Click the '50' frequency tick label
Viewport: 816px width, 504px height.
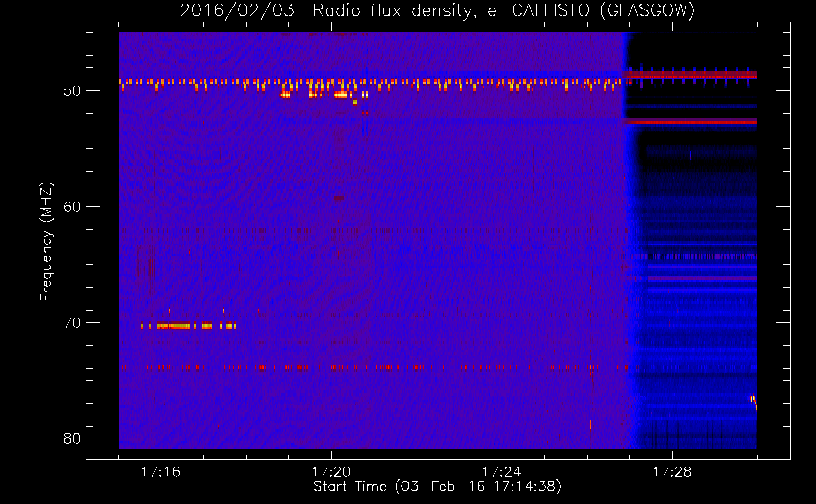(x=72, y=91)
